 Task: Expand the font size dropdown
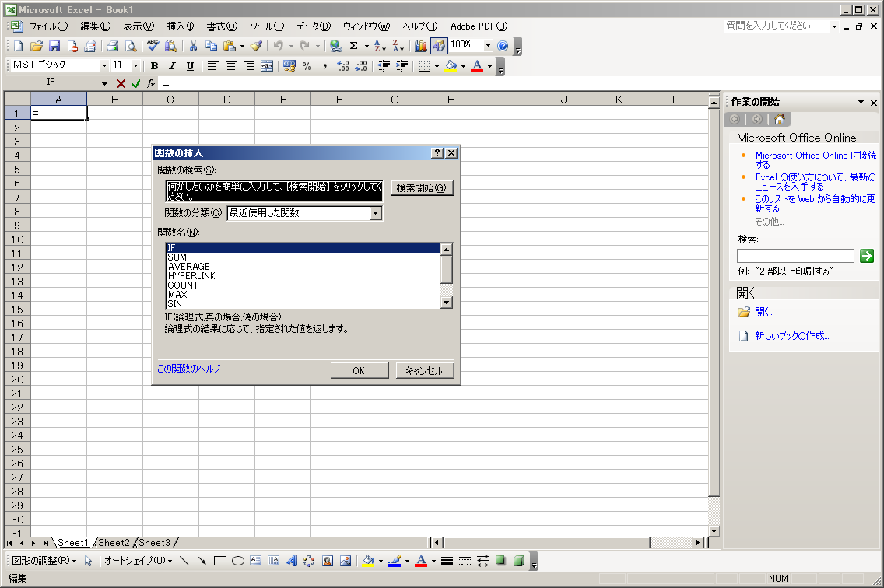[x=136, y=66]
